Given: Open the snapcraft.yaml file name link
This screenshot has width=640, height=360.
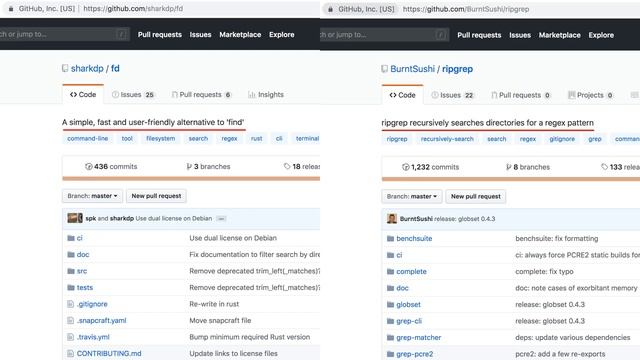Looking at the screenshot, I should tap(102, 320).
